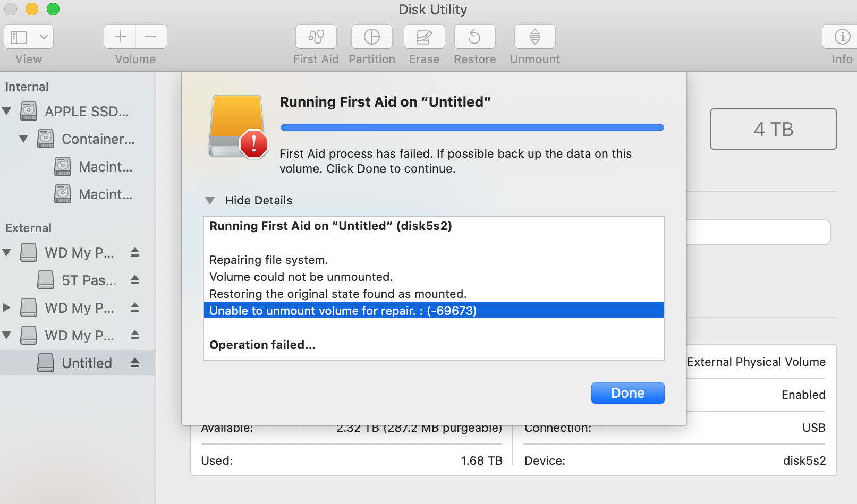This screenshot has height=504, width=857.
Task: Eject the 5T Pas... volume
Action: (135, 280)
